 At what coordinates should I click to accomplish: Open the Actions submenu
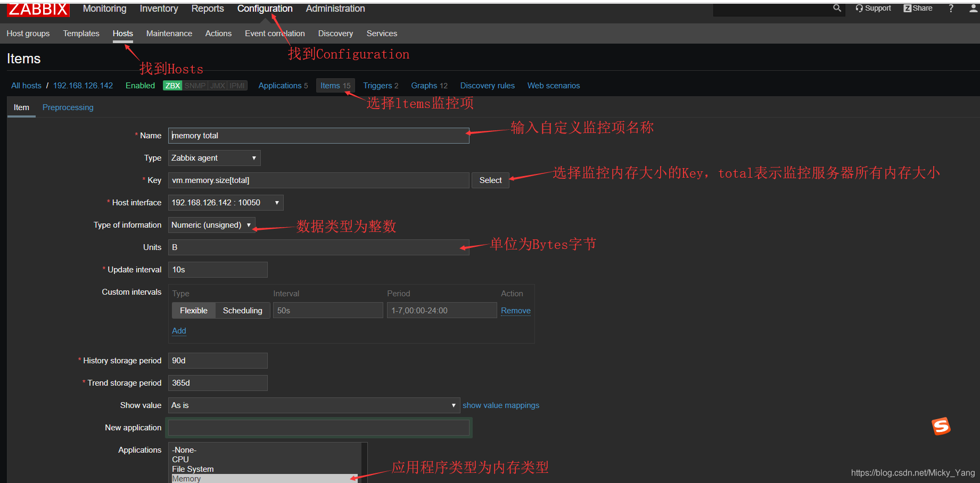pyautogui.click(x=218, y=34)
